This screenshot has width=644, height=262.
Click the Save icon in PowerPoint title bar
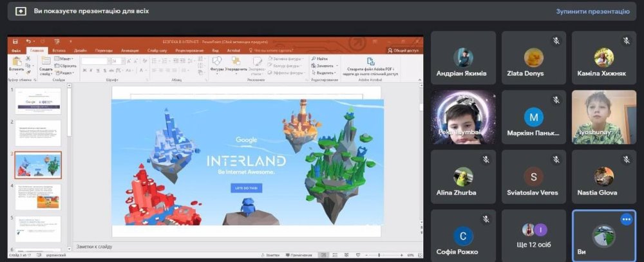point(15,41)
